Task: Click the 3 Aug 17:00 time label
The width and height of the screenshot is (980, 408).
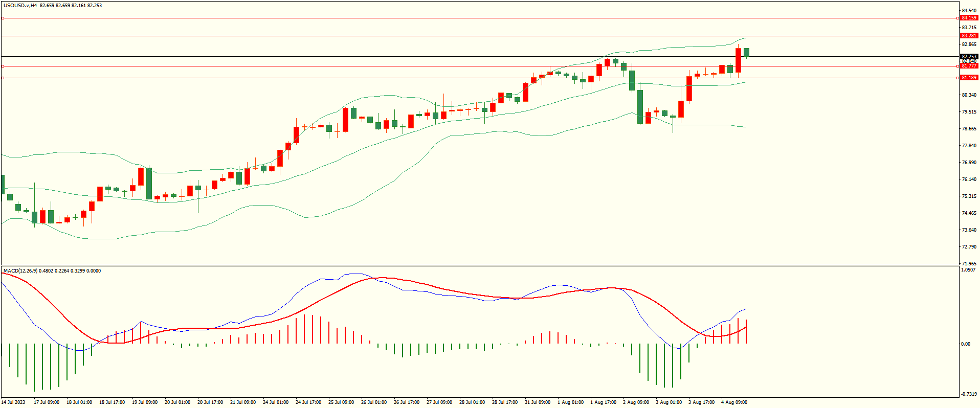Action: (x=701, y=402)
